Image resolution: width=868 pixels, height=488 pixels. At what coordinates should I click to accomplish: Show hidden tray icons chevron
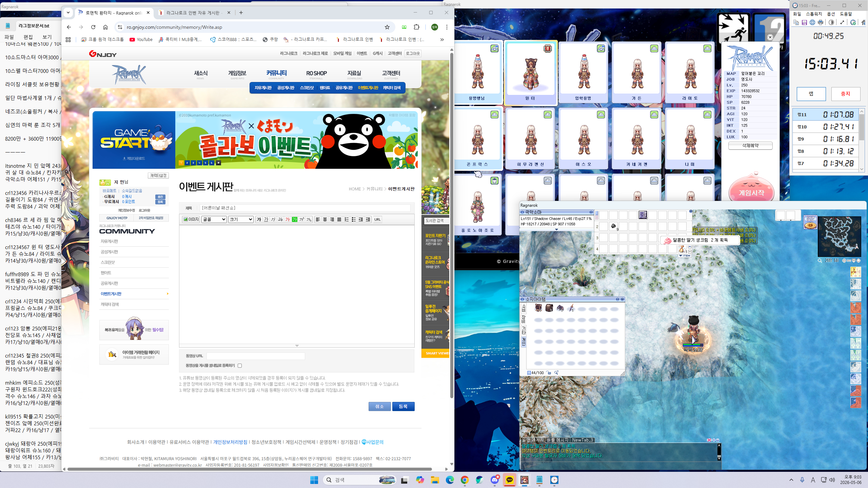pyautogui.click(x=791, y=480)
